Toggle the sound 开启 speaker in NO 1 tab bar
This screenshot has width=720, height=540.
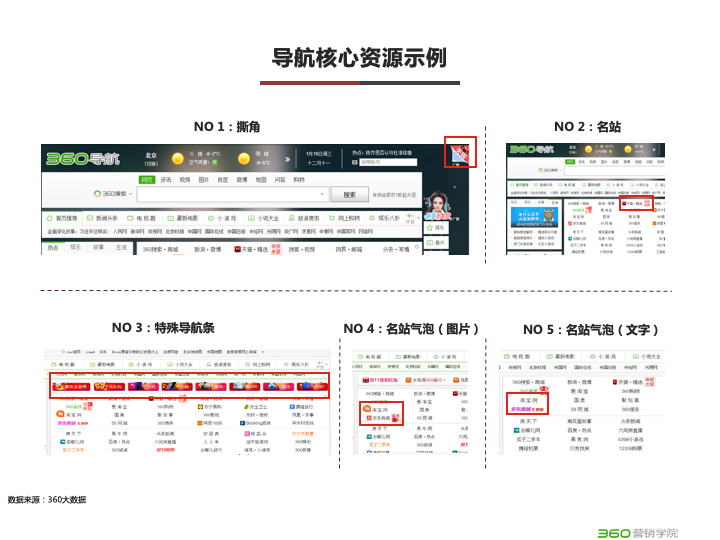tap(410, 218)
